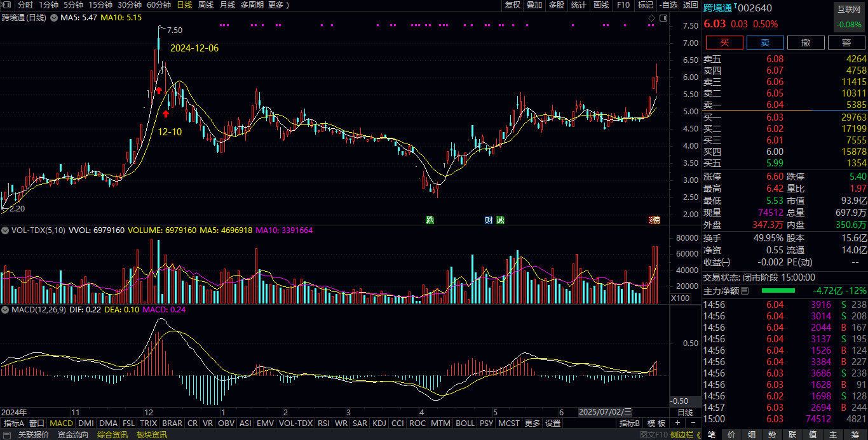Click the diamond marker icon above price axis
Viewport: 868px width, 440px height.
pos(651,18)
